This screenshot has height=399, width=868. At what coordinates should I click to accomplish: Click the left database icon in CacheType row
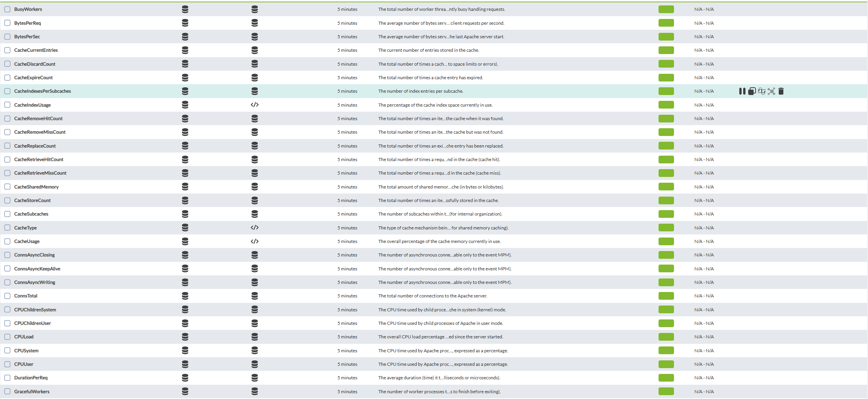click(185, 228)
